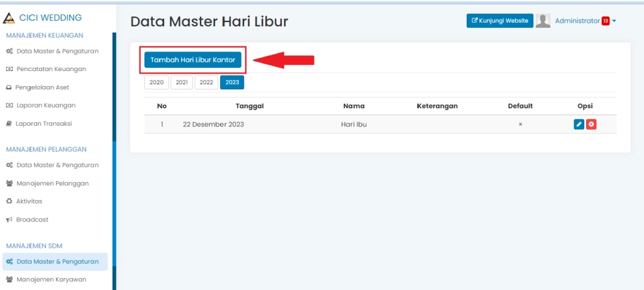Screen dimensions: 644x290
Task: Click the blue pencil edit icon for Hari Ibu
Action: pos(579,124)
